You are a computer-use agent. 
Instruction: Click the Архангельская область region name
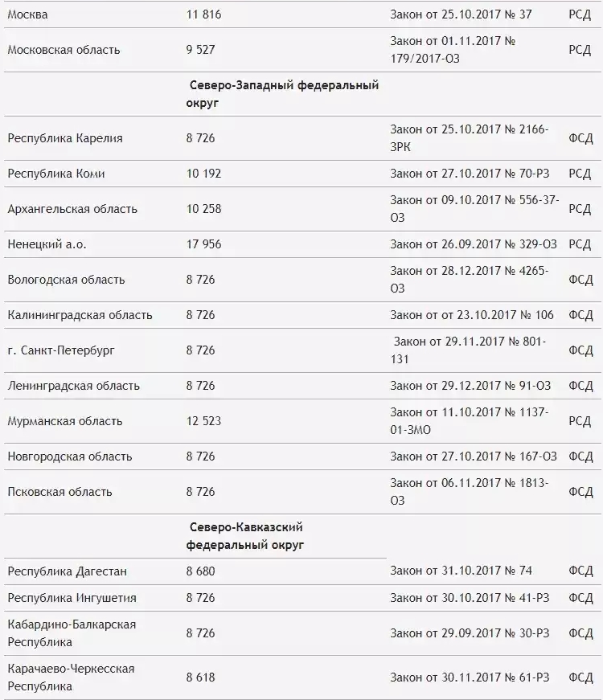[72, 209]
